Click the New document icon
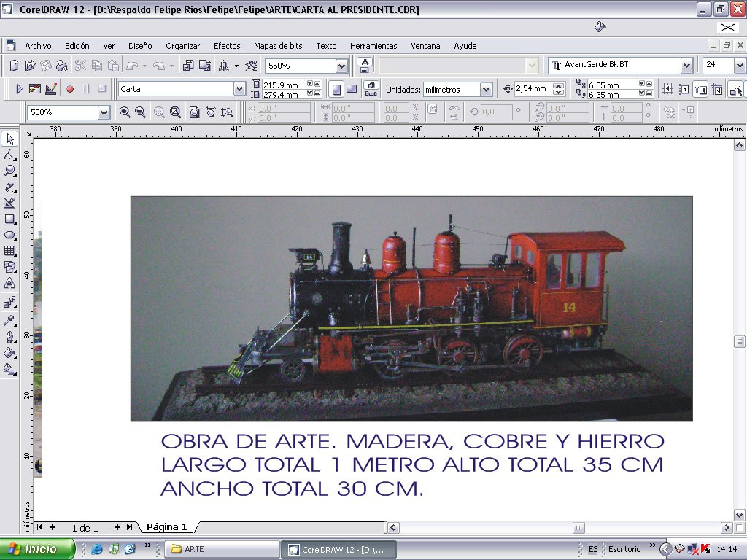The height and width of the screenshot is (560, 747). [x=15, y=65]
